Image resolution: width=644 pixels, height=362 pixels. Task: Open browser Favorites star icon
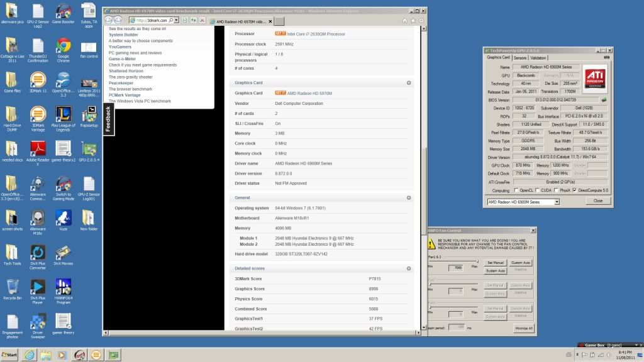[413, 21]
